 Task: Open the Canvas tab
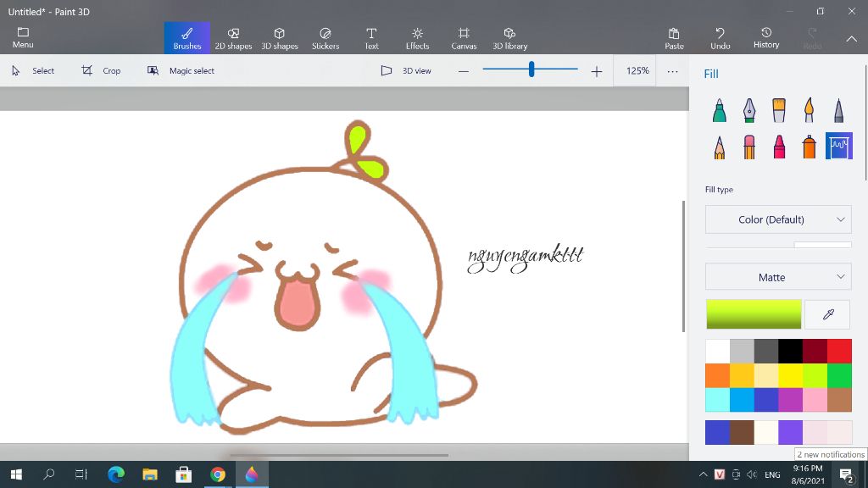coord(464,38)
